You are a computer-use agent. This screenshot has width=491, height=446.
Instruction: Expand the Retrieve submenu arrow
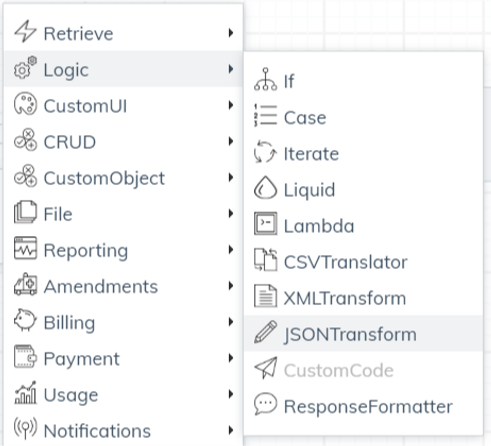(x=231, y=33)
